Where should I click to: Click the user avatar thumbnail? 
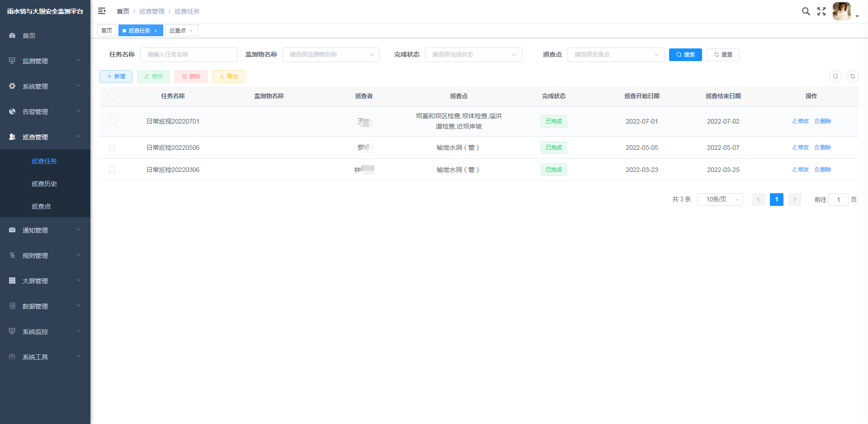841,11
